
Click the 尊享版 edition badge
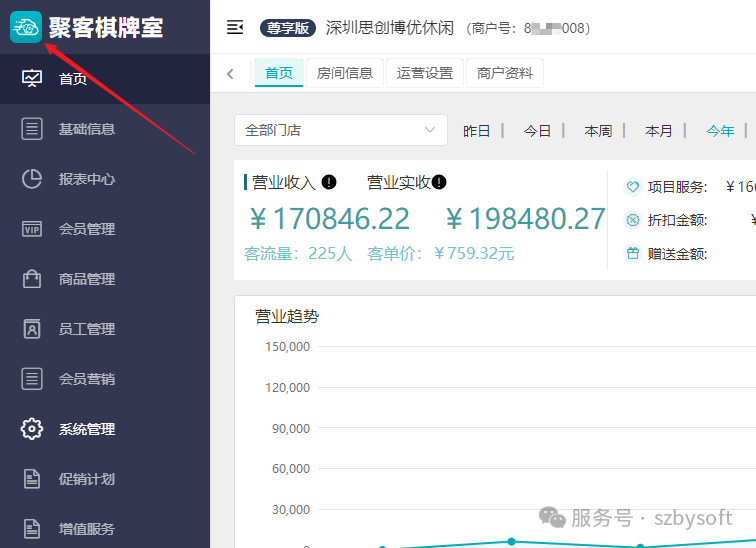(288, 28)
